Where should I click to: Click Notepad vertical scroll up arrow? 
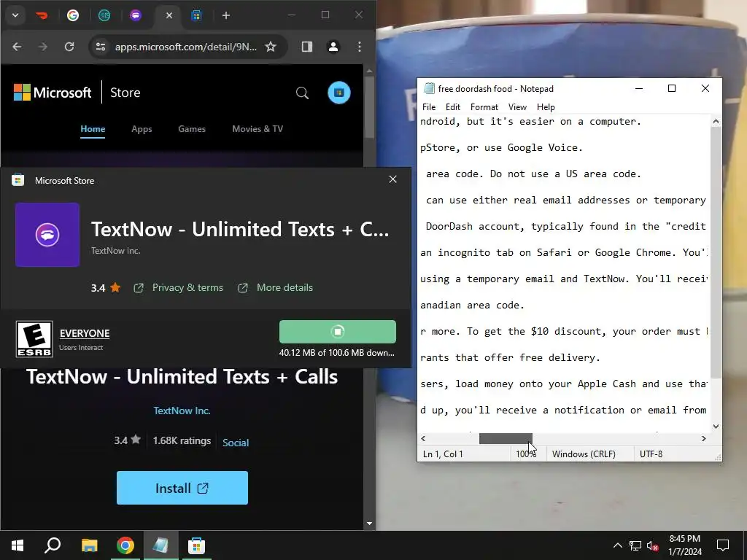[716, 122]
